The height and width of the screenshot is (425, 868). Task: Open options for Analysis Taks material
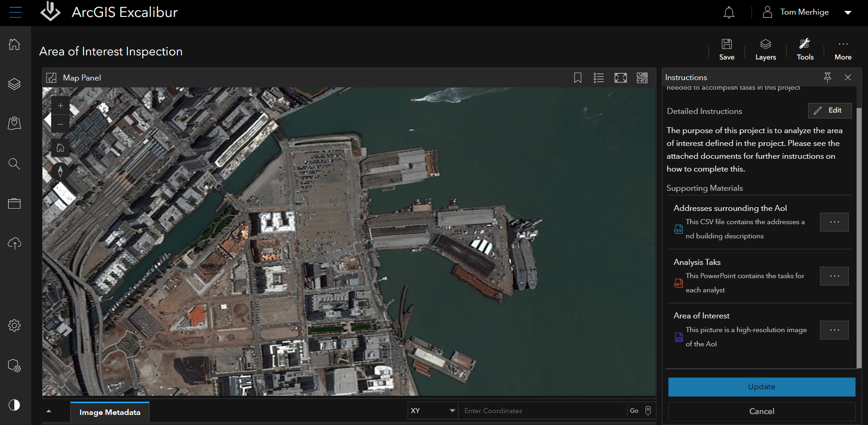pos(834,276)
